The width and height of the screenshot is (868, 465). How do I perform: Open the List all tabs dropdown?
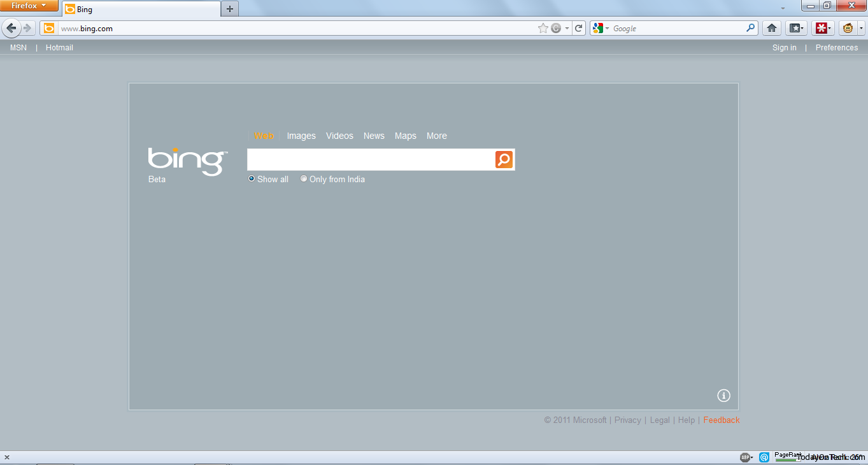[x=783, y=8]
